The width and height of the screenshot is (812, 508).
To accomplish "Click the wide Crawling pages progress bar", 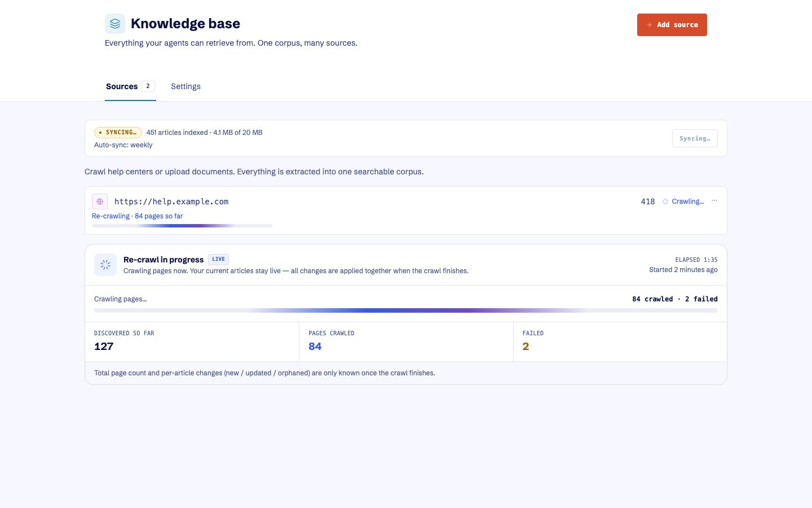I will [406, 310].
